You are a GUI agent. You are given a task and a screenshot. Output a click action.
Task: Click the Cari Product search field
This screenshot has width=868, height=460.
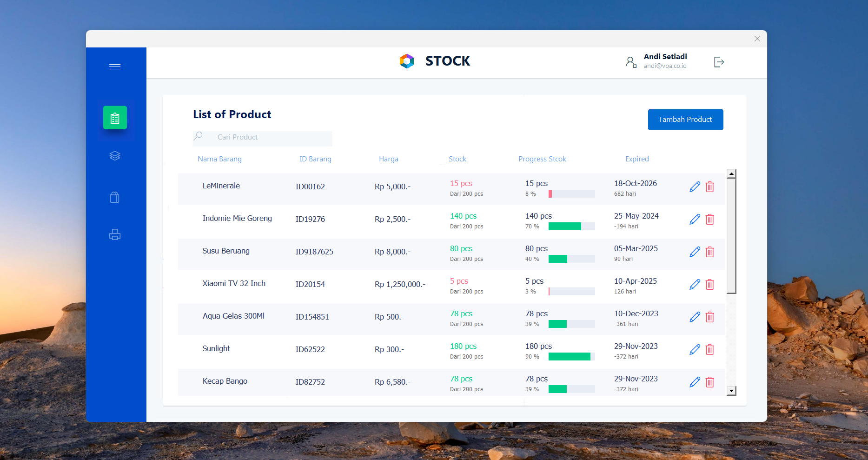[270, 137]
